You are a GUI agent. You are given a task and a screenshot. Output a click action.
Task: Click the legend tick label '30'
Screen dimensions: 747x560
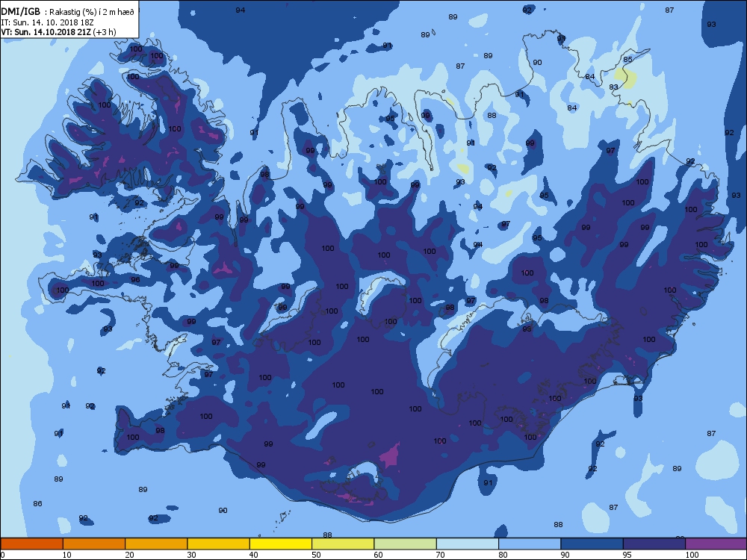pyautogui.click(x=191, y=555)
